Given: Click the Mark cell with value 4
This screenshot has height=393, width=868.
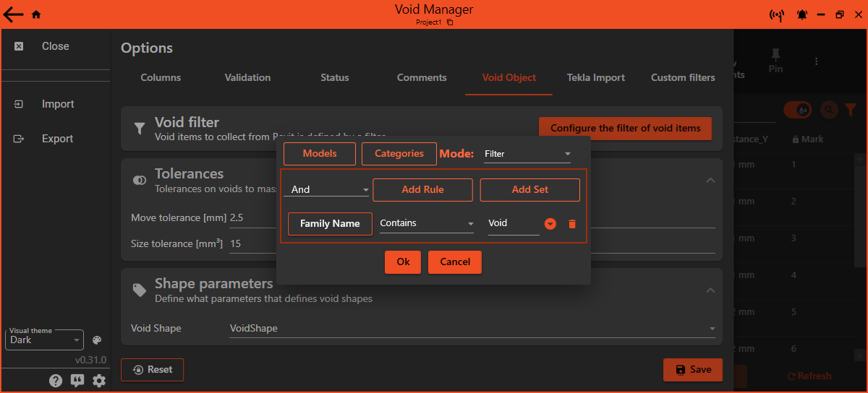Looking at the screenshot, I should (x=793, y=275).
